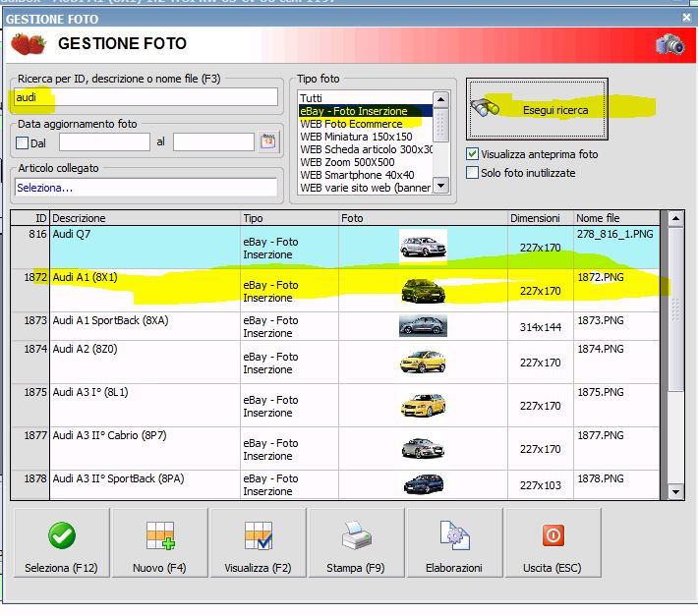
Task: Click the green checkmark Seleziona icon
Action: (x=61, y=535)
